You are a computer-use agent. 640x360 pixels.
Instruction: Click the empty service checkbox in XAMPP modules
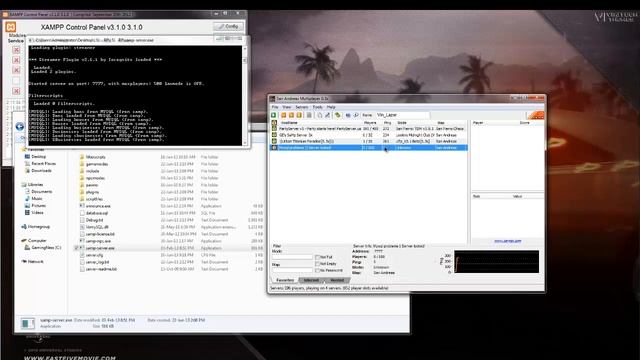pyautogui.click(x=16, y=80)
